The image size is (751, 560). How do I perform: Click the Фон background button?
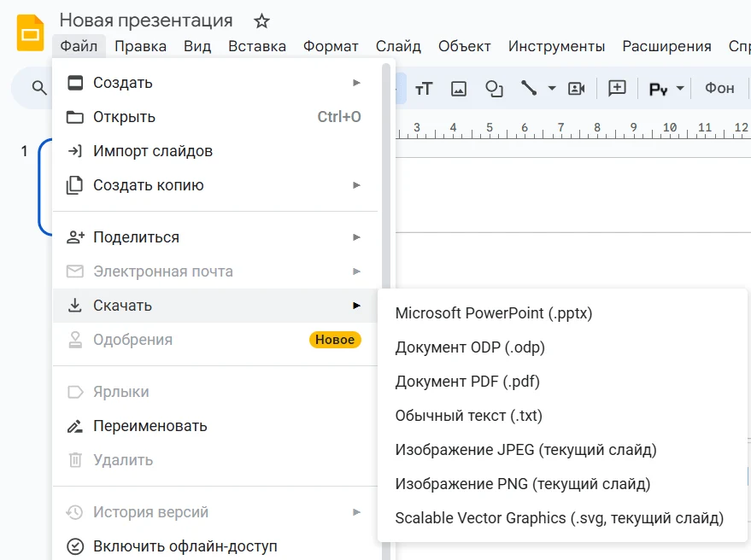719,88
